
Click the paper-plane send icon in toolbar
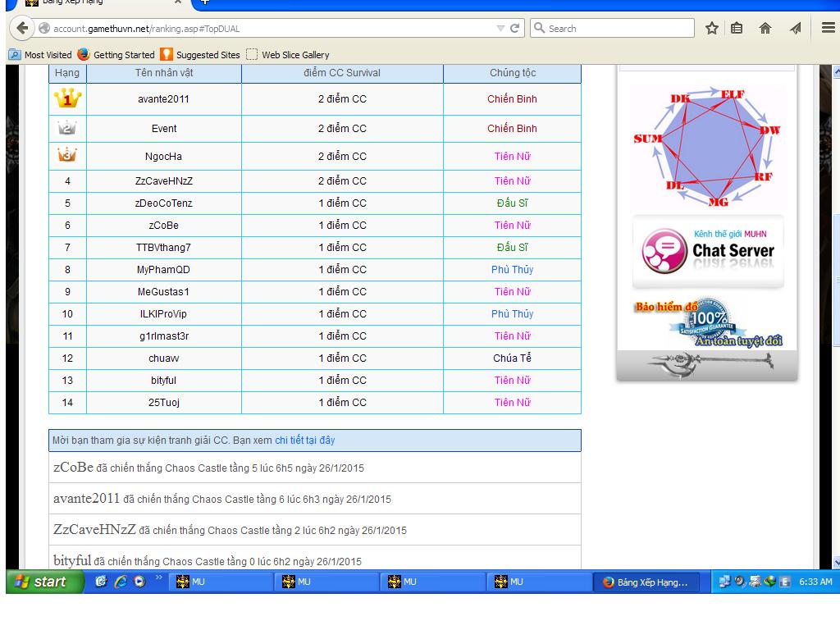(x=796, y=28)
